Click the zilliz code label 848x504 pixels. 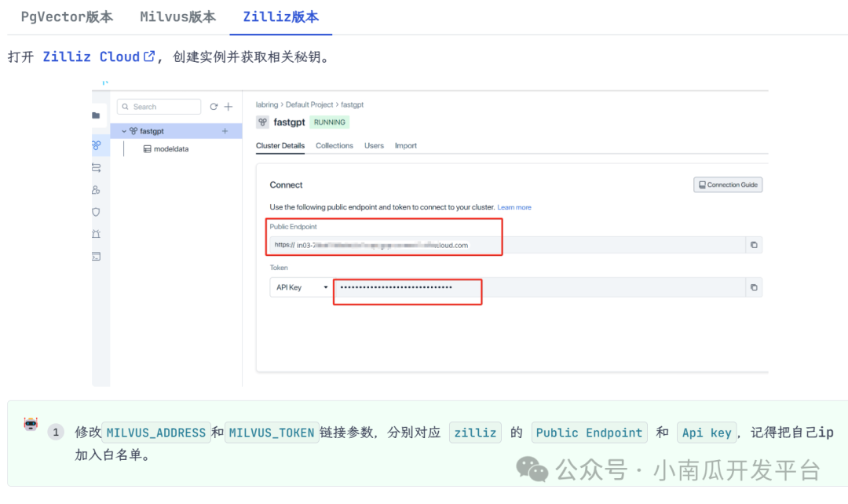pos(475,433)
